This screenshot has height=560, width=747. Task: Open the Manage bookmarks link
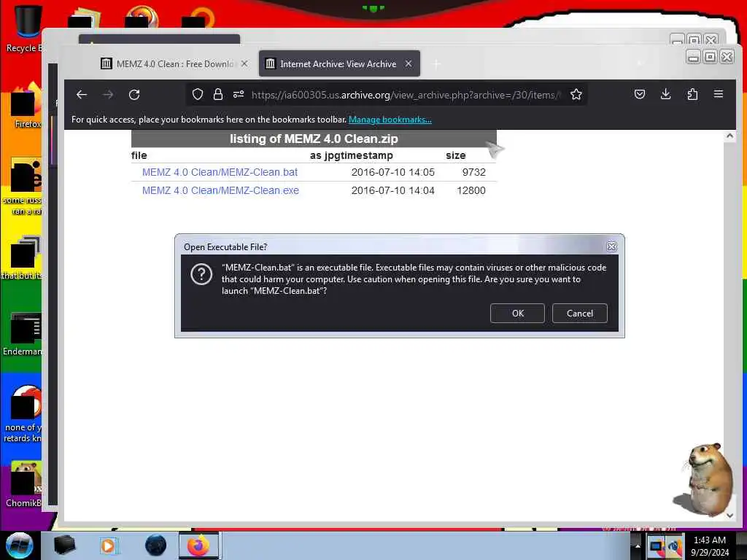(x=390, y=120)
